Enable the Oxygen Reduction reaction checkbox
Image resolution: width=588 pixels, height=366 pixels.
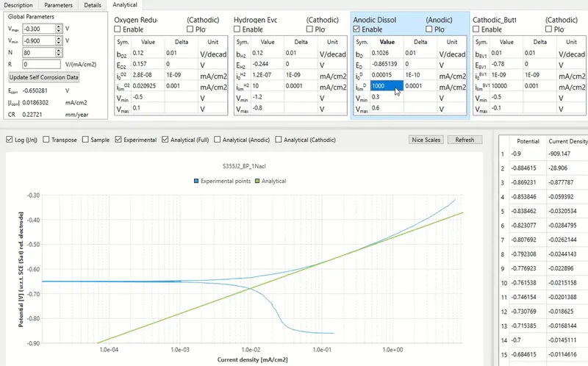[x=119, y=29]
